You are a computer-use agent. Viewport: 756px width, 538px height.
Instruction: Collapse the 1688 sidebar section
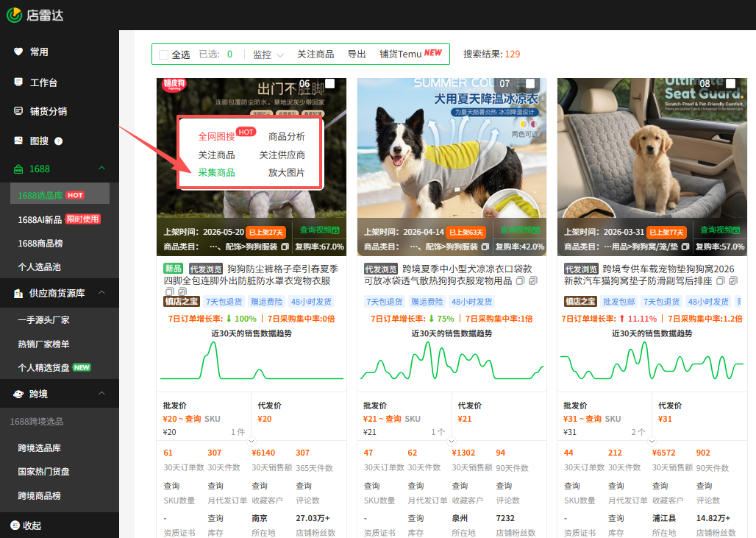click(x=101, y=169)
